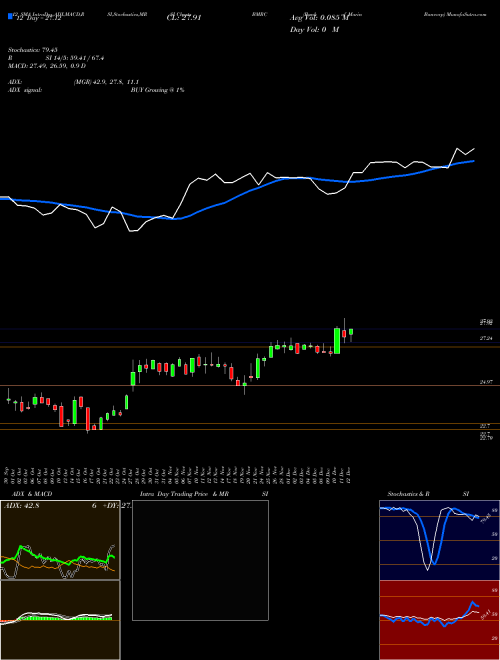This screenshot has width=500, height=660.
Task: Click the empty intraday trading price panel
Action: coord(200,560)
